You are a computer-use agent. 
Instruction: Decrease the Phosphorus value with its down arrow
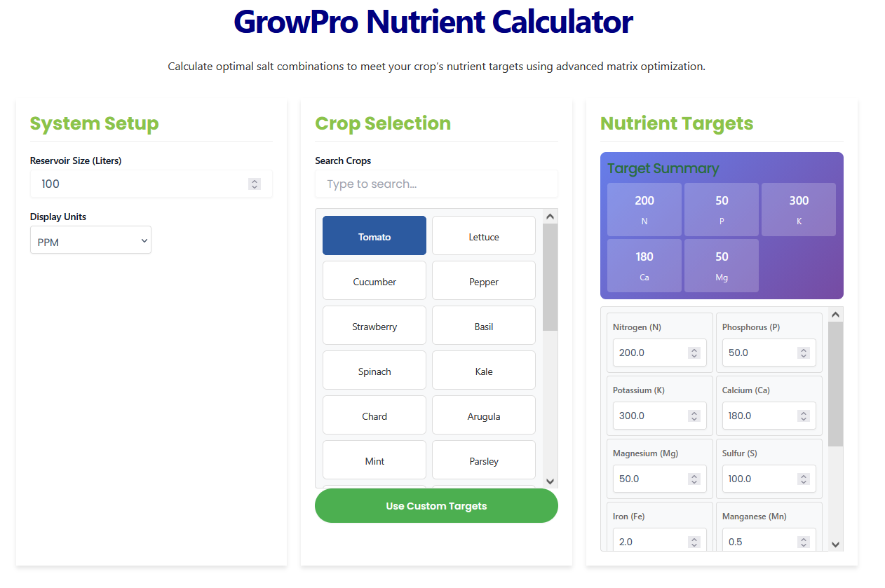[x=803, y=356]
